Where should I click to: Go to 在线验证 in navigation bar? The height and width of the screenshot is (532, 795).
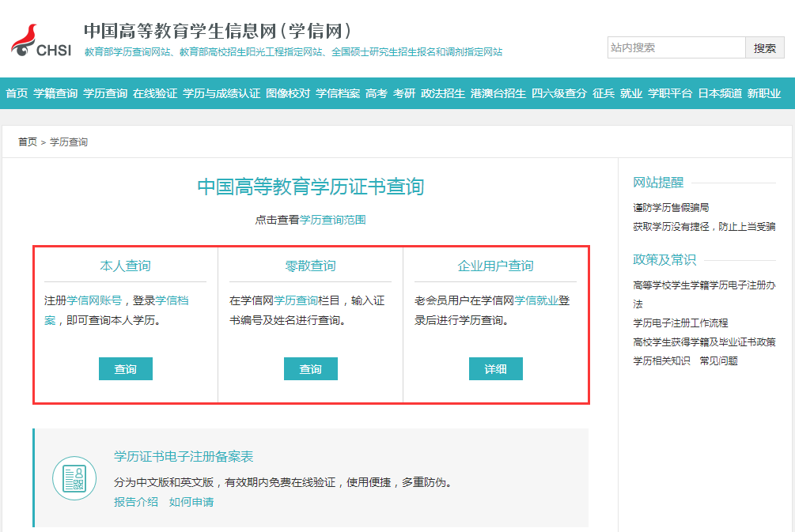click(x=155, y=93)
